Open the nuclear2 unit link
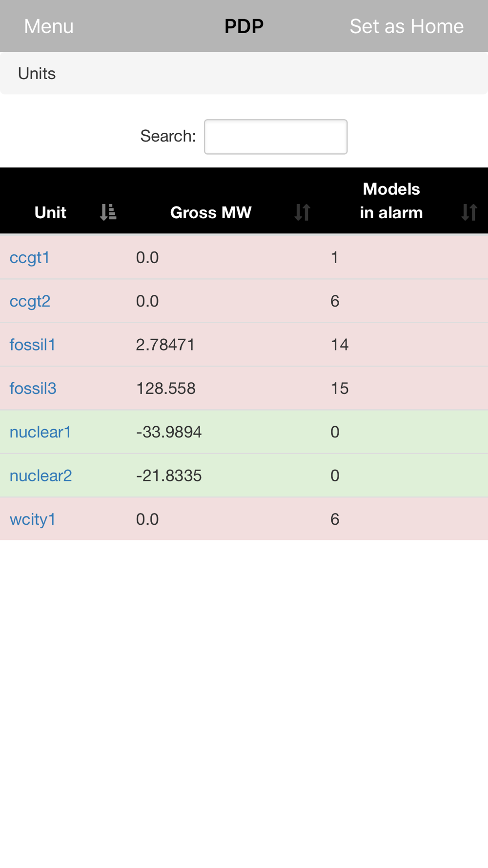This screenshot has width=488, height=868. tap(41, 475)
